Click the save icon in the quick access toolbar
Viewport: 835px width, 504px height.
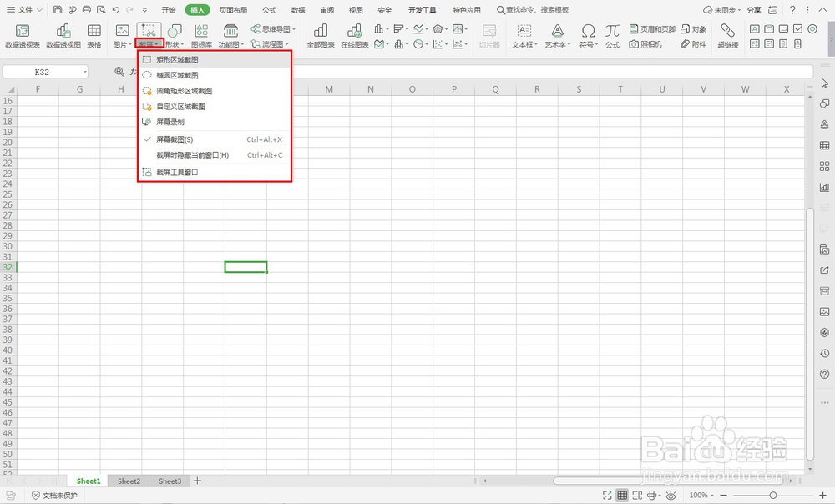tap(58, 9)
